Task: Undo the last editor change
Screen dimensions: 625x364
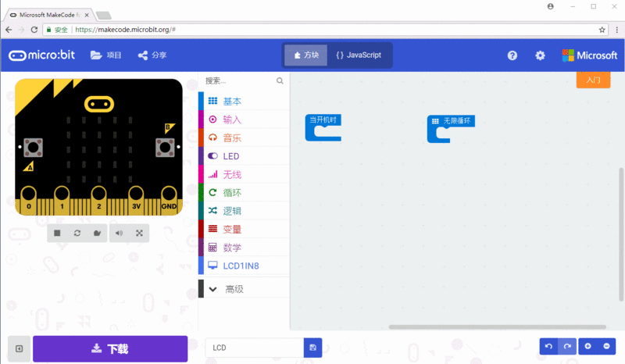Action: point(549,346)
